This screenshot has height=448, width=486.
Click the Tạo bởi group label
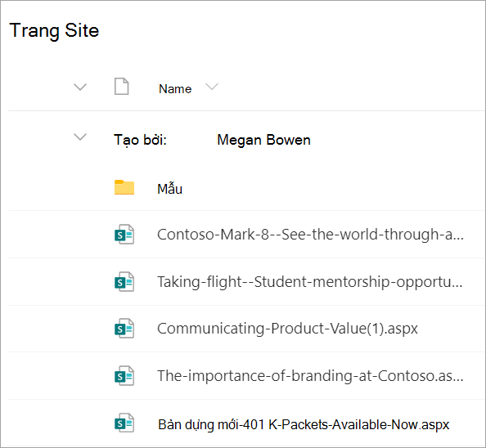point(140,140)
